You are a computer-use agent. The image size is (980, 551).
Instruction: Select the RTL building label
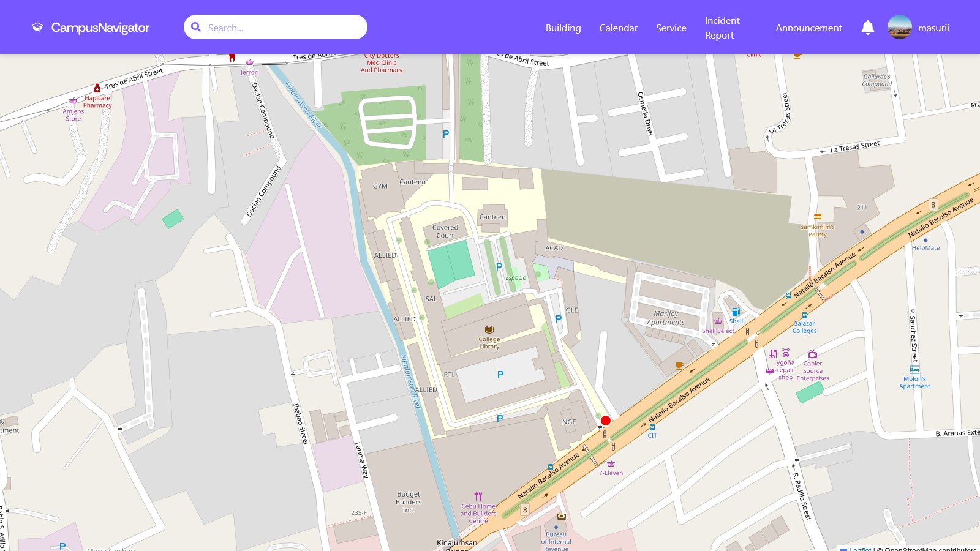[450, 375]
